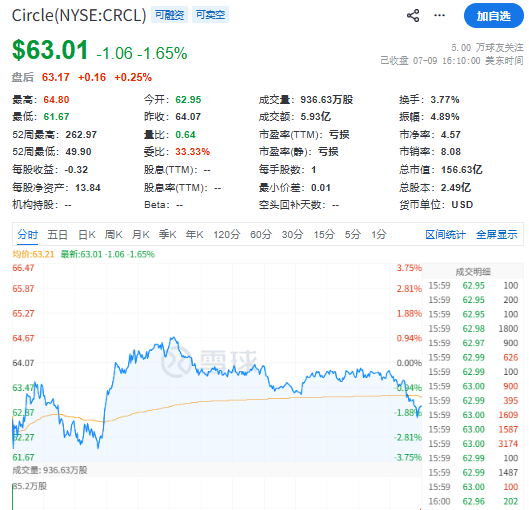This screenshot has width=529, height=510.
Task: Click the 成交明细 panel header
Action: click(473, 272)
